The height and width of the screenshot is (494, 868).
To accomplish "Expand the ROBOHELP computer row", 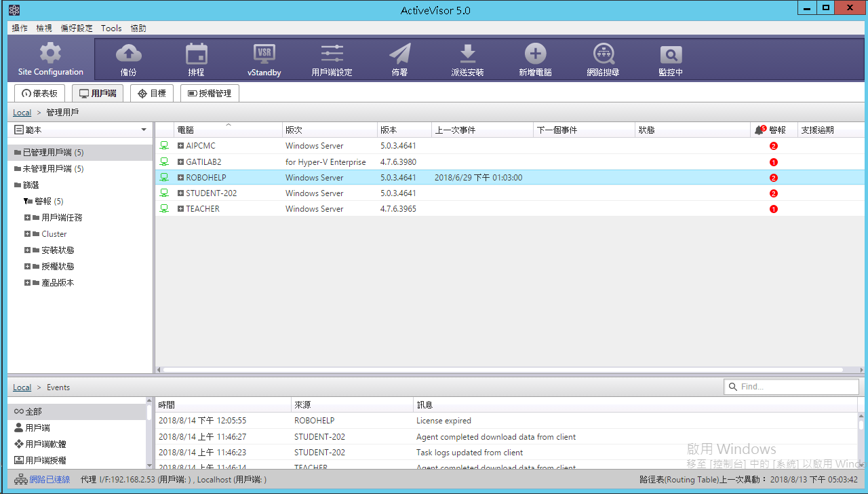I will [x=181, y=178].
